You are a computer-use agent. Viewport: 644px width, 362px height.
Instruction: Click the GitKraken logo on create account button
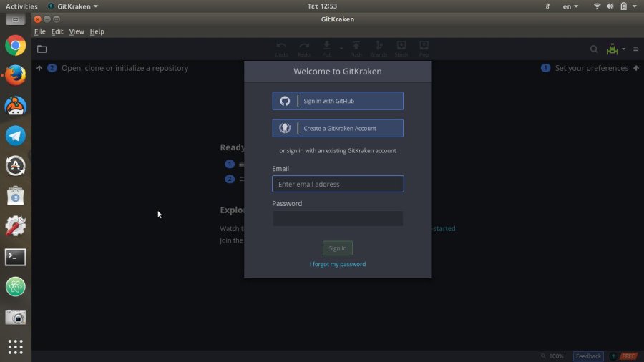coord(285,129)
